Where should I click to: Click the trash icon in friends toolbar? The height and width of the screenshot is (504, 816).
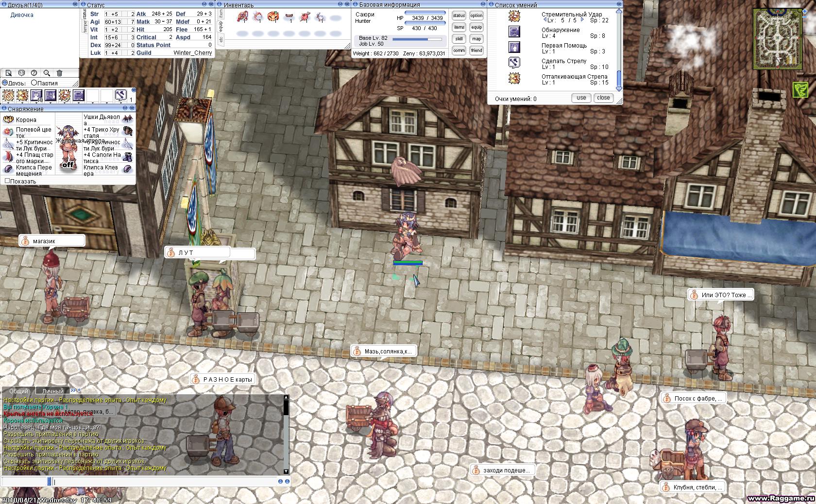[x=60, y=73]
